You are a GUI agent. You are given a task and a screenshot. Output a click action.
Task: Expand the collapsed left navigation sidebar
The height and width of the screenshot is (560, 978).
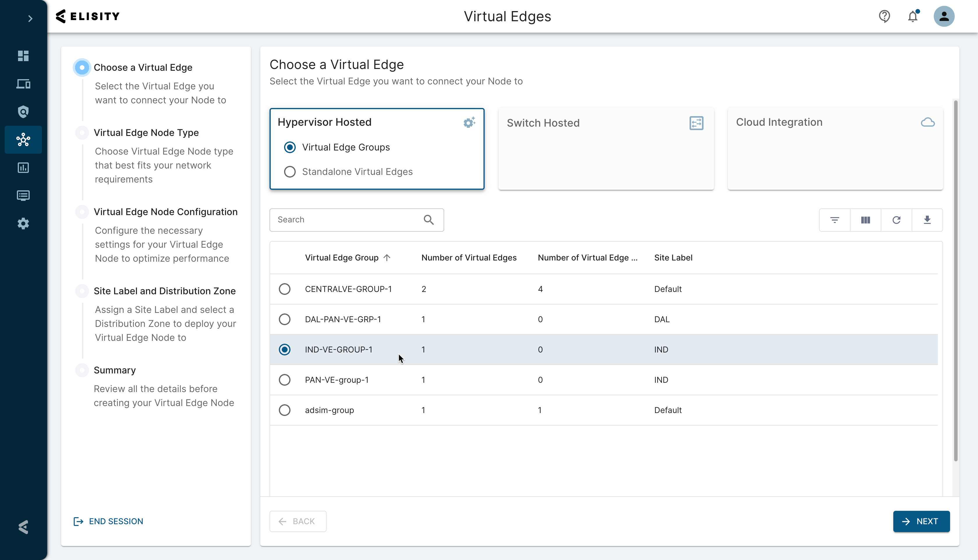pos(30,18)
